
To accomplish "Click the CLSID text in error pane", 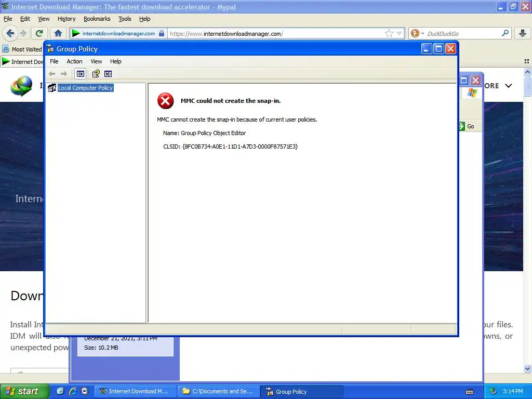I will (x=230, y=147).
